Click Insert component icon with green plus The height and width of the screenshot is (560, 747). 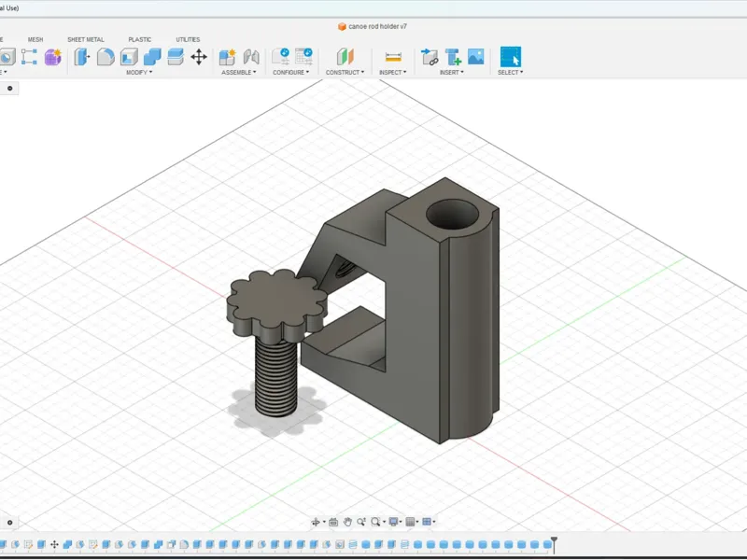(x=453, y=57)
